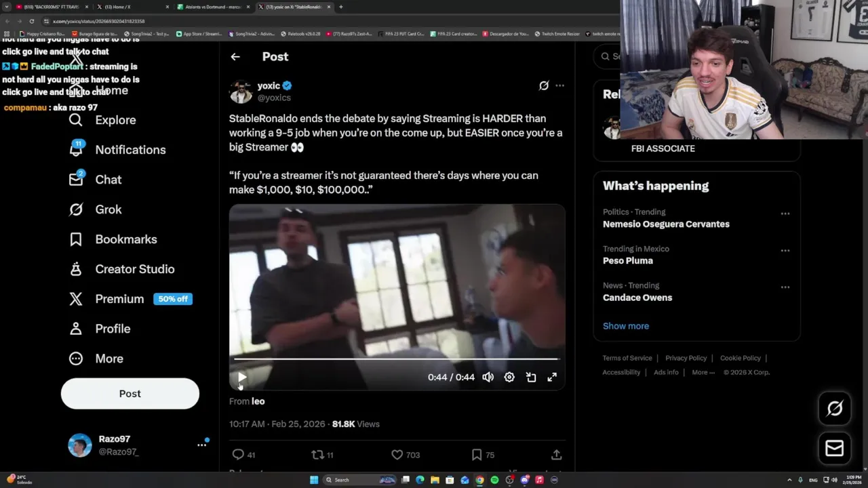Open the Windows Start menu

click(314, 480)
